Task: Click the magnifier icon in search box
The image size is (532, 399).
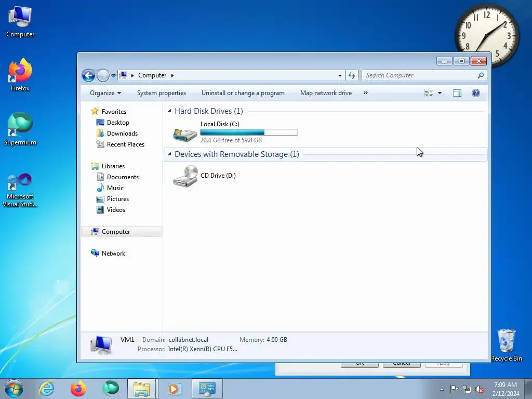Action: click(481, 75)
